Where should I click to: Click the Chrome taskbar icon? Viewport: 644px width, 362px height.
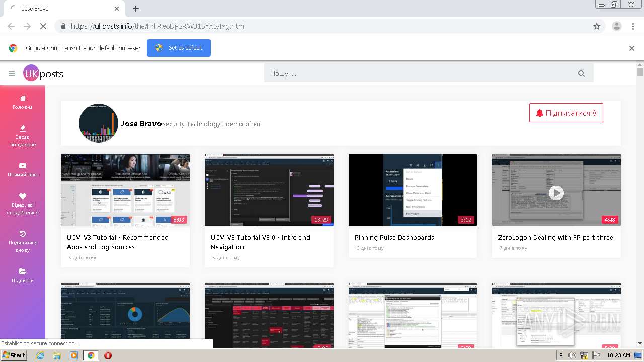(x=91, y=355)
